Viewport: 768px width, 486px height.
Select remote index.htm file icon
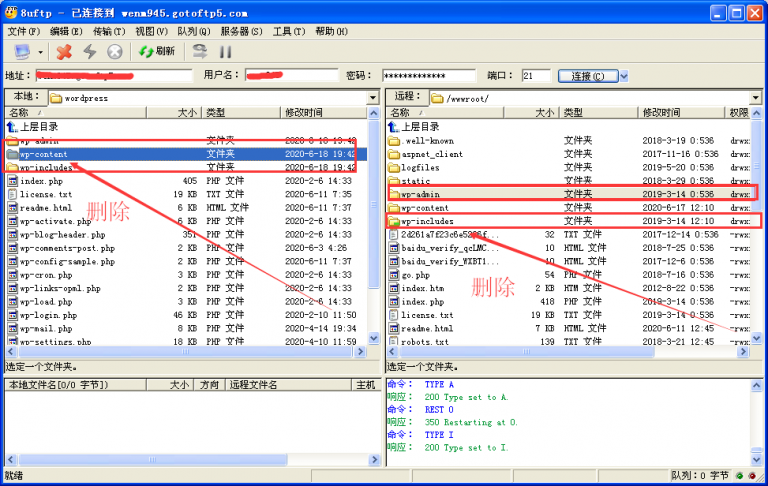click(394, 288)
